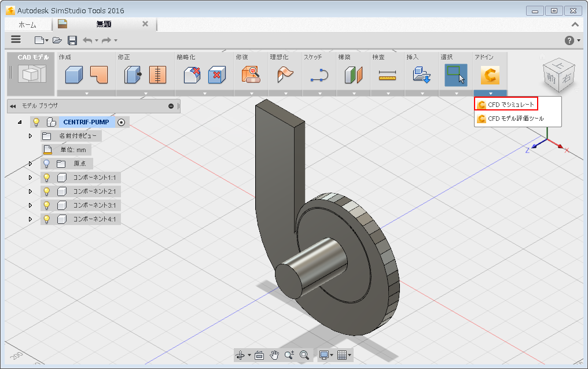The height and width of the screenshot is (369, 588).
Task: Click the blue box creation icon in 作成
Action: tap(74, 75)
